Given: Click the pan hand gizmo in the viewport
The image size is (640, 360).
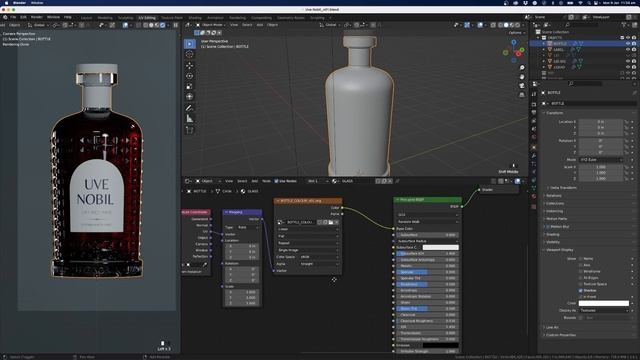Looking at the screenshot, I should click(x=522, y=76).
